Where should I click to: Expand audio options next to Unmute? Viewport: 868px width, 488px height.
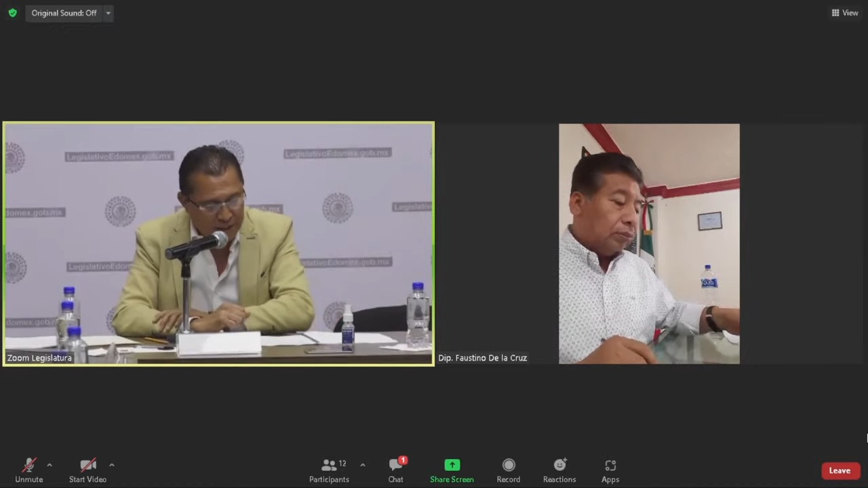(x=50, y=465)
